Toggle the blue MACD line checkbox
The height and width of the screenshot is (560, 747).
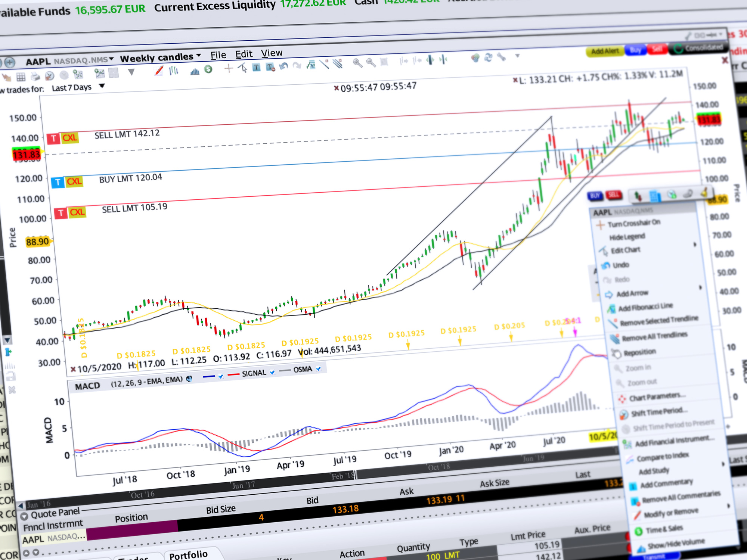(x=221, y=376)
